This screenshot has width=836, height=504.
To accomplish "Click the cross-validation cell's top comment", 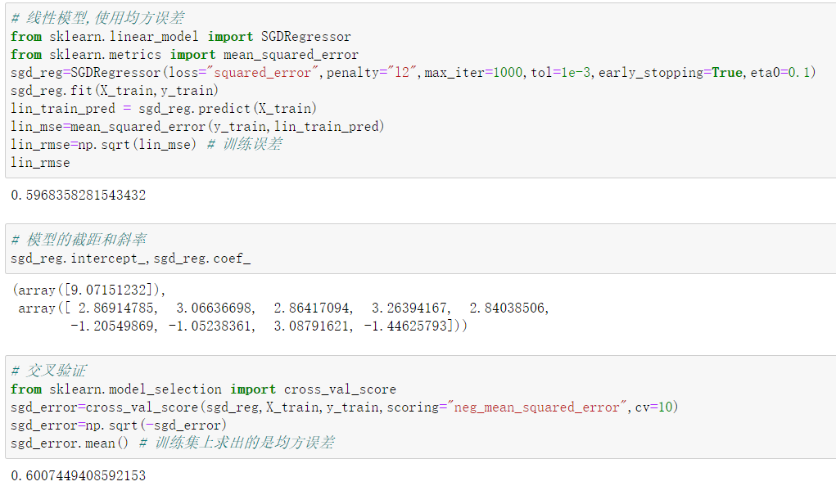I will (48, 371).
